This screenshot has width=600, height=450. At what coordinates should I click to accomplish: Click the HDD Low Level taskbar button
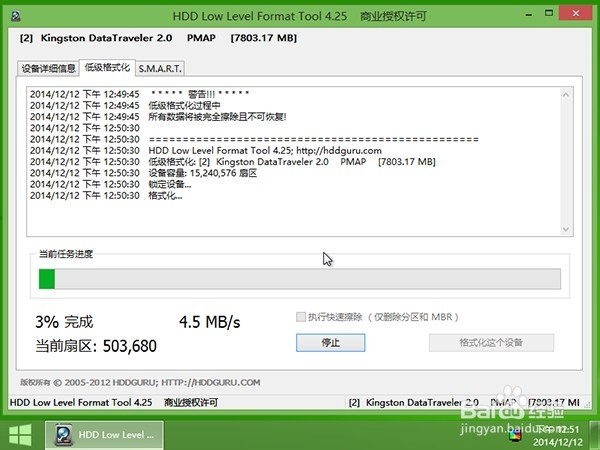point(104,435)
